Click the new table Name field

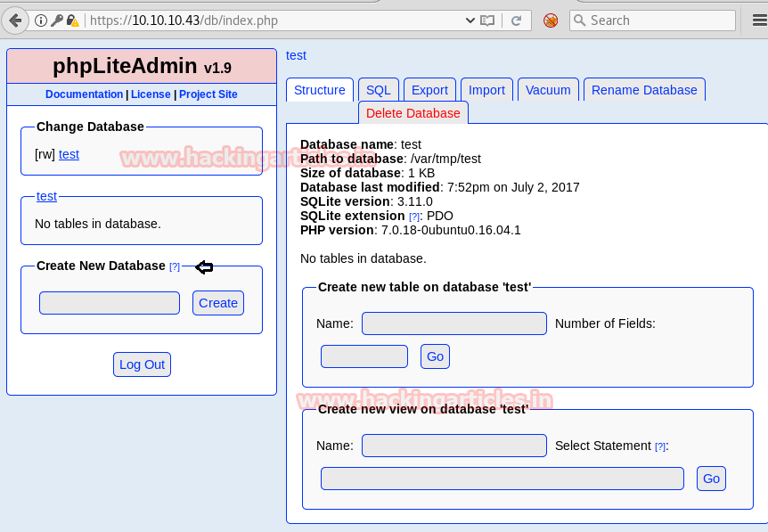click(x=454, y=323)
